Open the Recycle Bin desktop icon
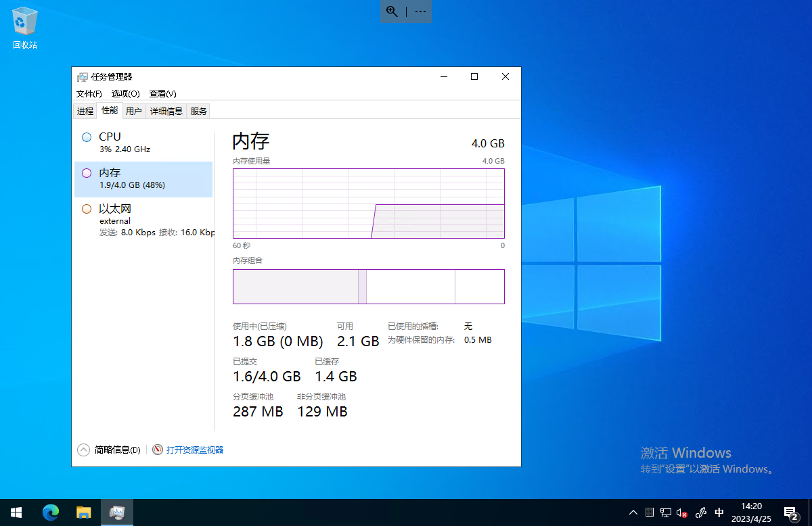Screen dimensions: 812x526 click(x=24, y=28)
